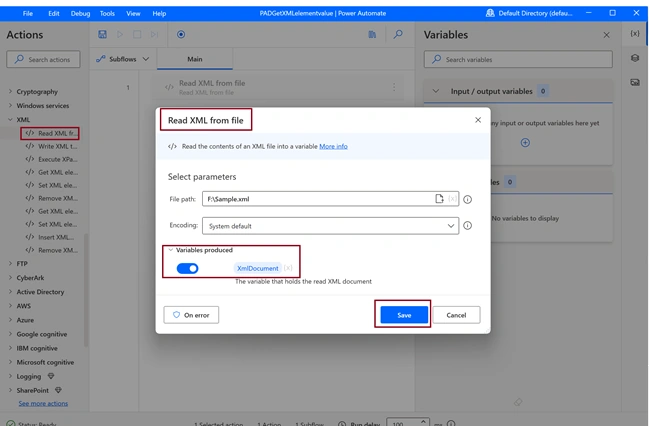The width and height of the screenshot is (650, 426).
Task: Run the flow with play icon
Action: pyautogui.click(x=120, y=34)
